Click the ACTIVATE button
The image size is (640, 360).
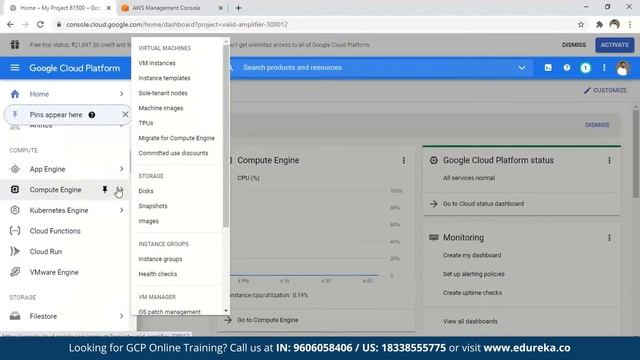tap(614, 45)
